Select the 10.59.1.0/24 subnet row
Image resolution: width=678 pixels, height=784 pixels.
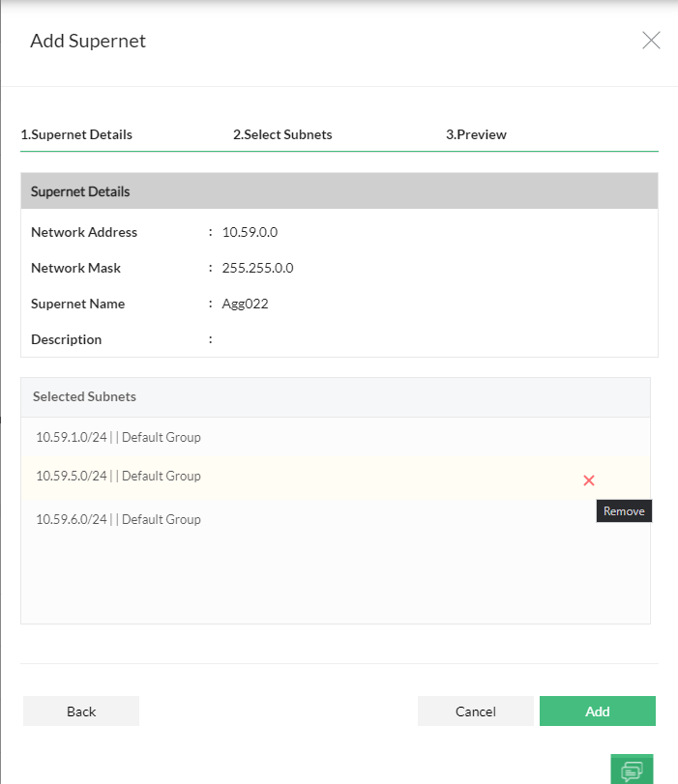(119, 437)
